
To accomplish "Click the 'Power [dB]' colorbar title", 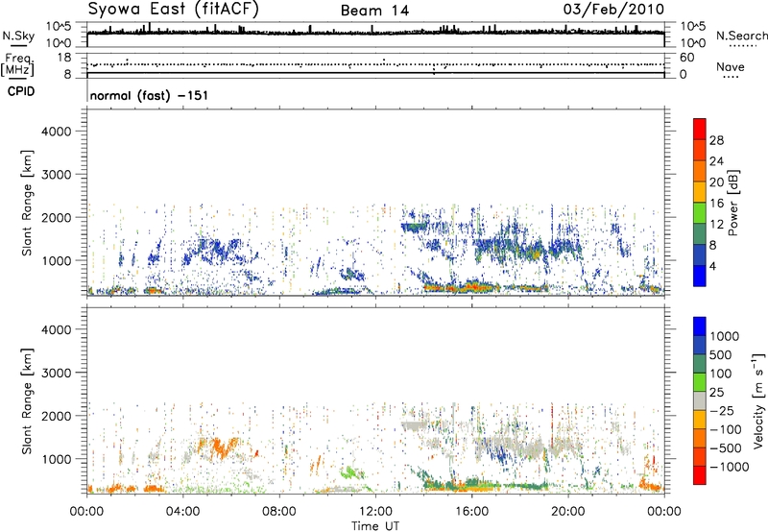I will pyautogui.click(x=732, y=203).
